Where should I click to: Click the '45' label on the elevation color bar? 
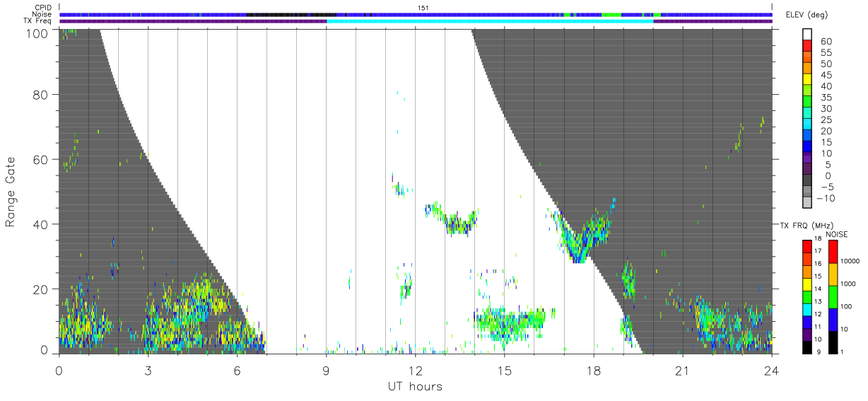[825, 75]
